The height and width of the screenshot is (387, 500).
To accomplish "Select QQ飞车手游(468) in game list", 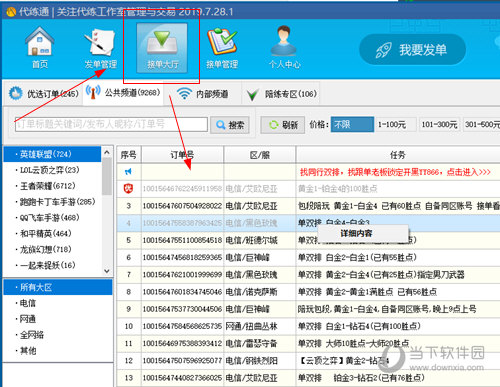I will (x=52, y=218).
